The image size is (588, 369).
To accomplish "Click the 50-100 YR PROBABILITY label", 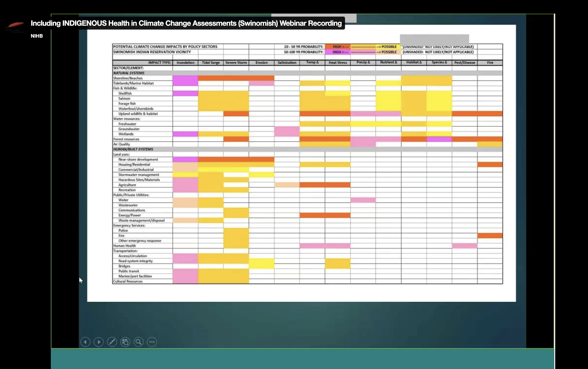I will point(303,52).
